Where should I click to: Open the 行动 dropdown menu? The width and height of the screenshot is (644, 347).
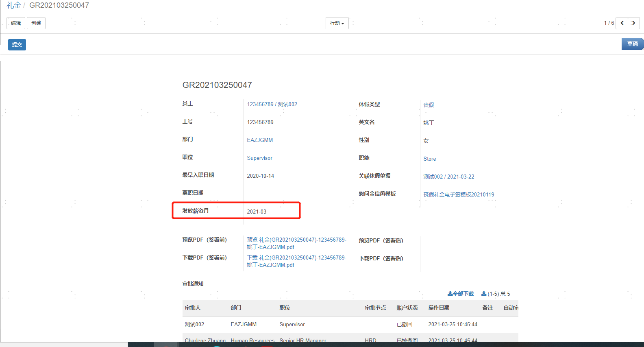tap(337, 23)
